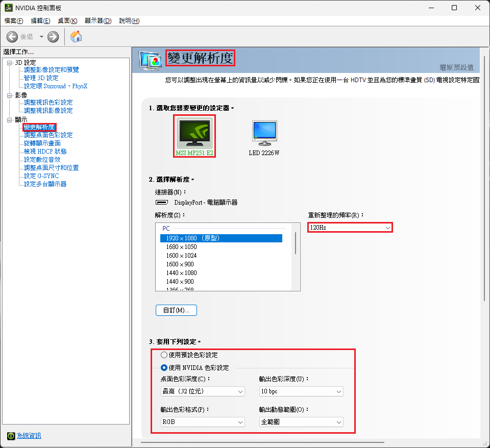
Task: Click the DisplayPort connector icon
Action: (162, 203)
